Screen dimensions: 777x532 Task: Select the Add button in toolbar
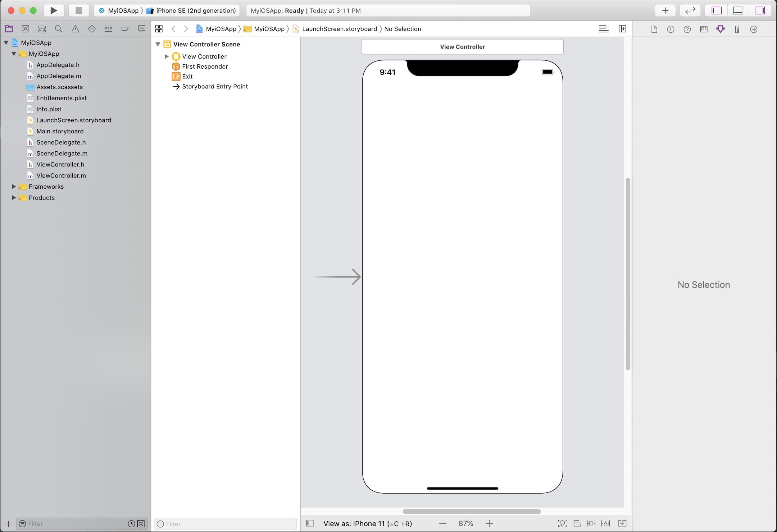coord(665,10)
